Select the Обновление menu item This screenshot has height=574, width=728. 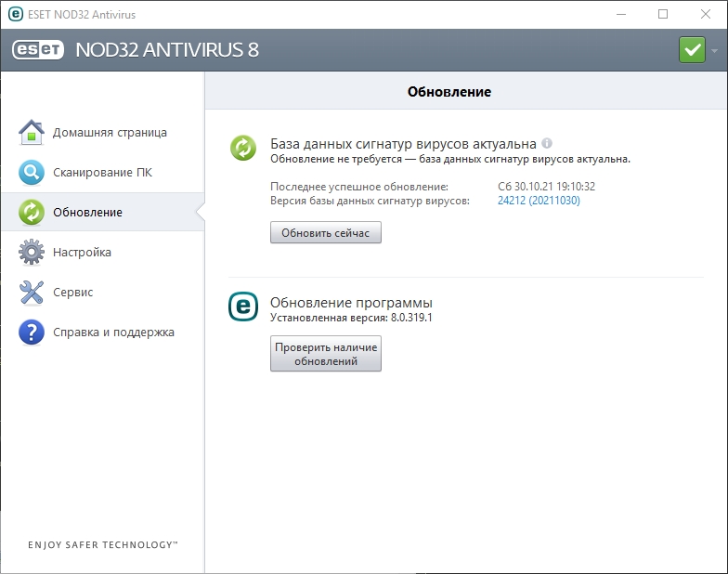pyautogui.click(x=102, y=212)
